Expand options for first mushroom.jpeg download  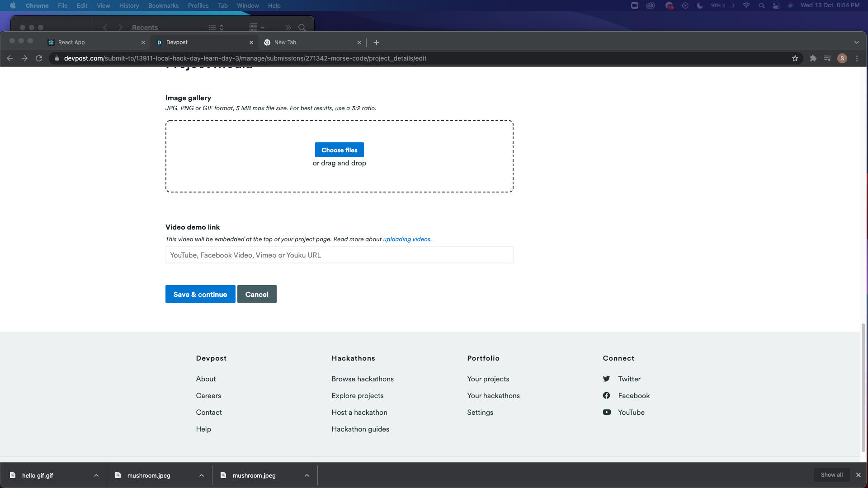202,475
